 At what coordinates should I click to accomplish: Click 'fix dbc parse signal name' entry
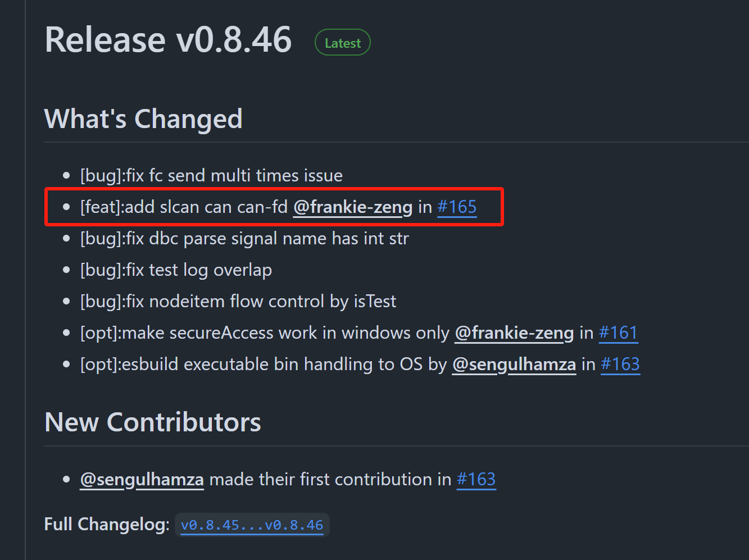[x=244, y=239]
